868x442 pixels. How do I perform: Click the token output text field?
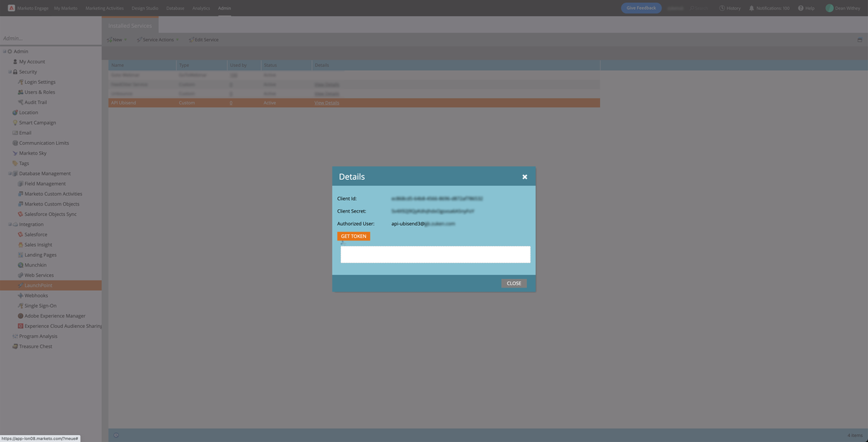[x=435, y=255]
